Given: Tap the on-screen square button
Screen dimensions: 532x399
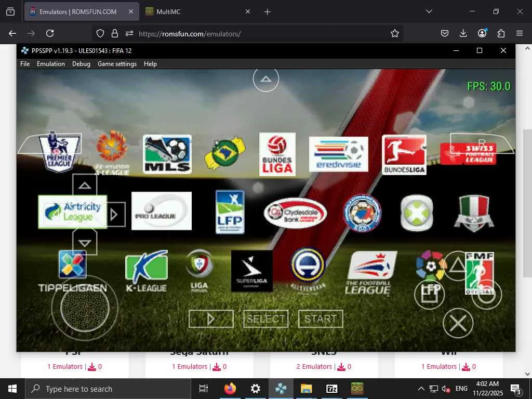Looking at the screenshot, I should [429, 295].
